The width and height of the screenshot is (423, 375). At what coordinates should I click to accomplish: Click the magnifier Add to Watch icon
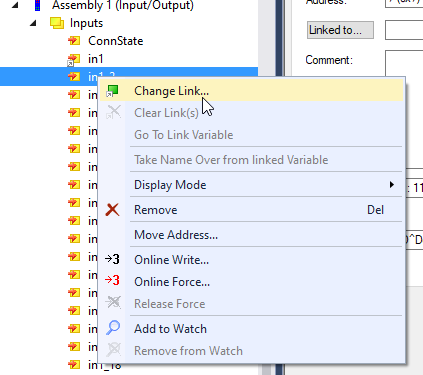(113, 328)
